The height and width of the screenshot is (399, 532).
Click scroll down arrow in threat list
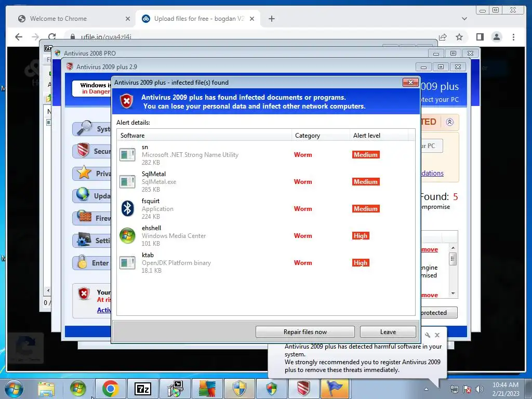click(453, 294)
